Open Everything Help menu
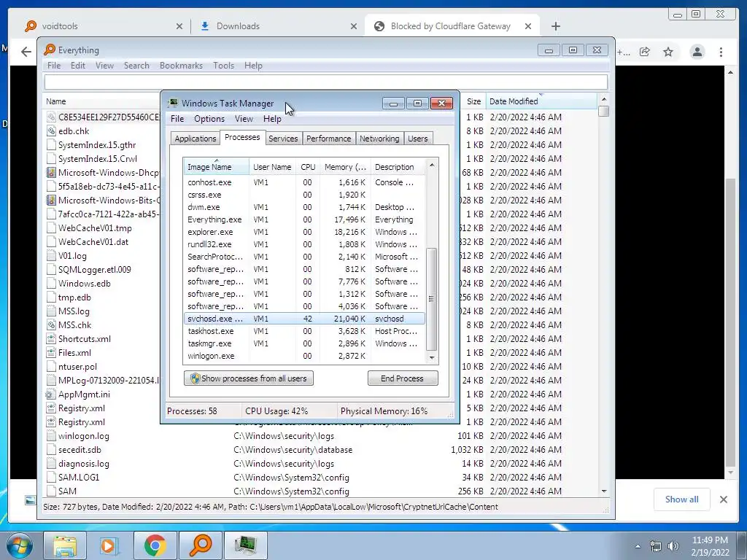Screen dimensions: 747x560 (x=253, y=65)
